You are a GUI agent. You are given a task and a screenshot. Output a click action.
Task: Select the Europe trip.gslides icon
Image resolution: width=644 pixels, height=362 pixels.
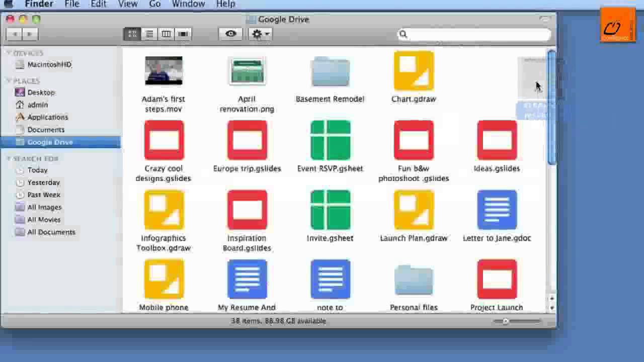pos(247,140)
